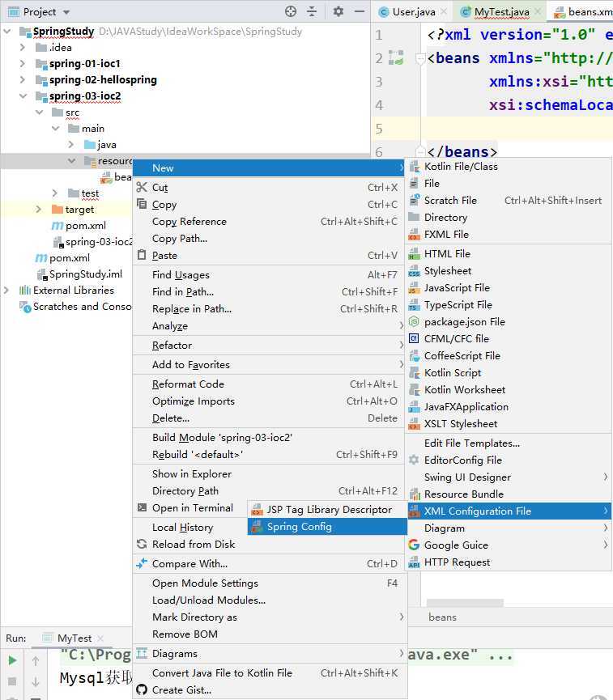The width and height of the screenshot is (613, 700).
Task: Click the Diagram submenu entry
Action: coord(509,528)
